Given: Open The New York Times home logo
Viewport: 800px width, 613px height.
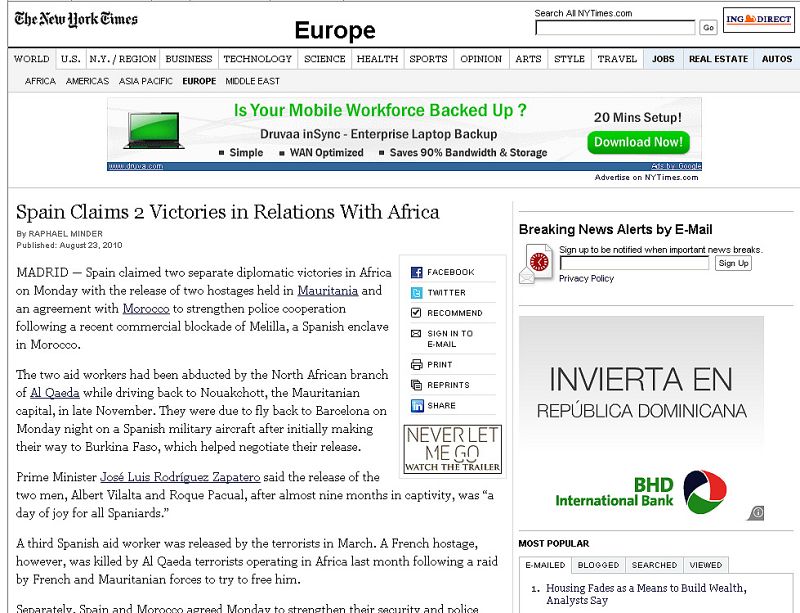Looking at the screenshot, I should click(76, 20).
